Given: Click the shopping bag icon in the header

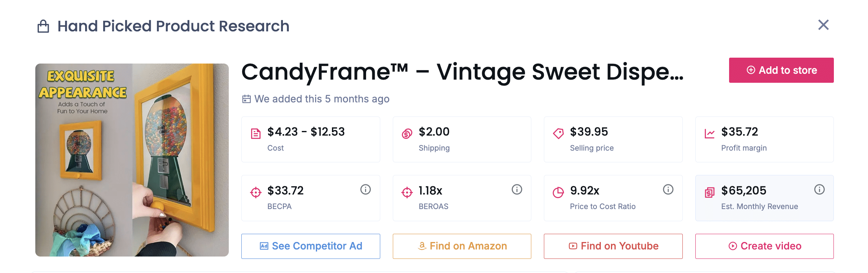Looking at the screenshot, I should [44, 26].
